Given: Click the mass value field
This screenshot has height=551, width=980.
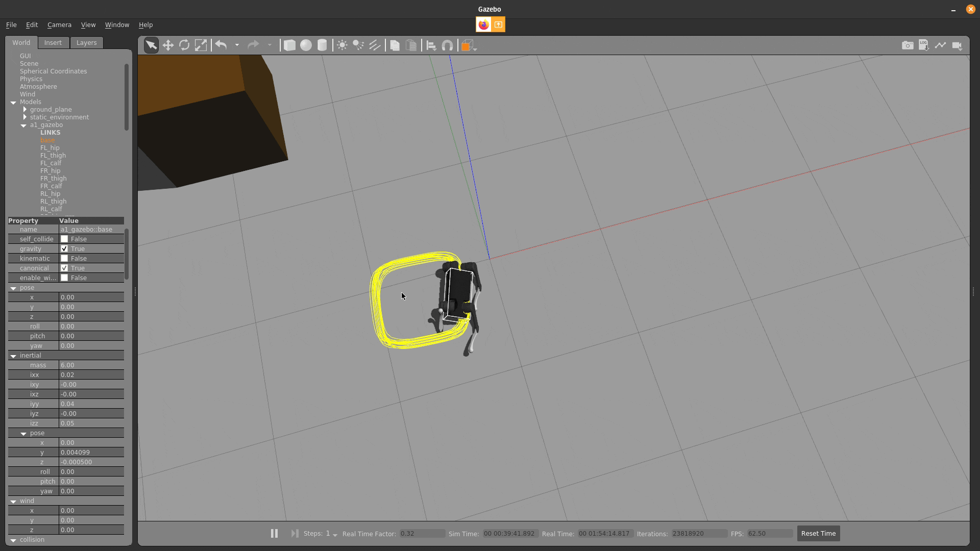Looking at the screenshot, I should pos(91,365).
